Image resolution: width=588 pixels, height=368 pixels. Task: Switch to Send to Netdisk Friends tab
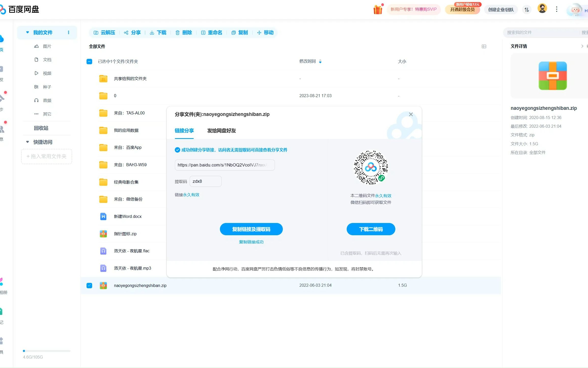click(x=221, y=130)
